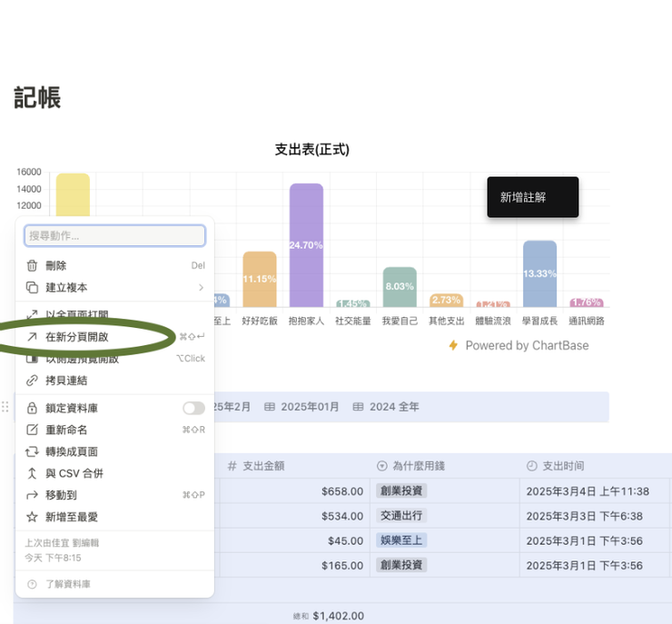
Task: Click the merge arrow icon for CSV 合併
Action: (x=32, y=473)
